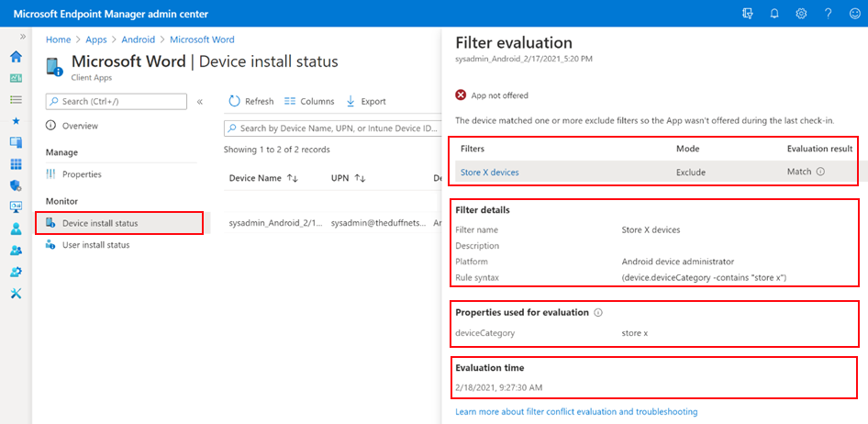
Task: Click info icon beside Properties used for evaluation
Action: (598, 313)
